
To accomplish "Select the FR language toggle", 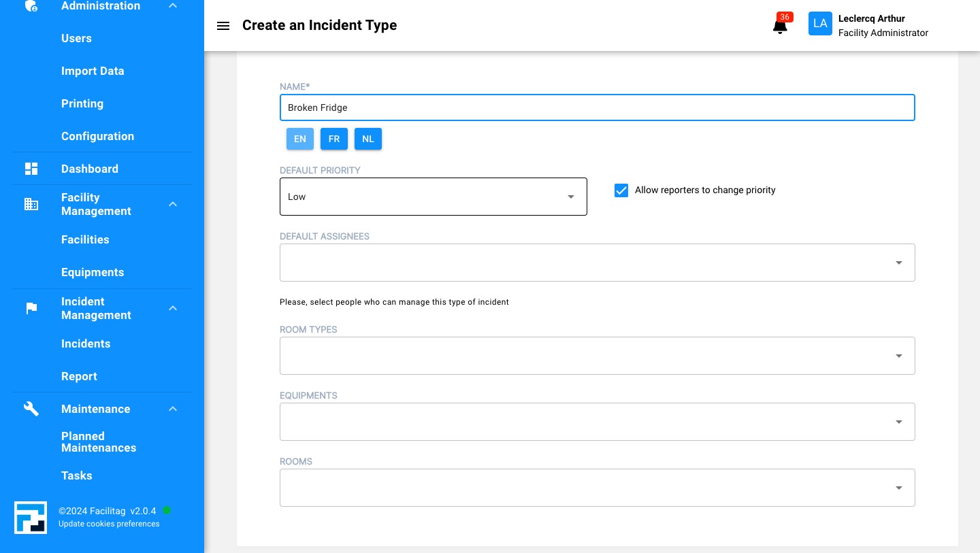I will point(334,139).
